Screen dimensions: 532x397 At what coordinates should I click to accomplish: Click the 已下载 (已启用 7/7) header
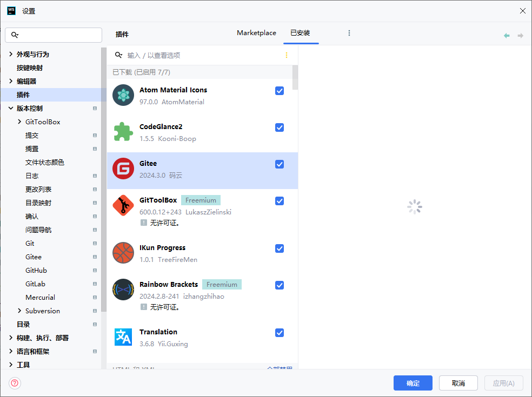pos(142,72)
